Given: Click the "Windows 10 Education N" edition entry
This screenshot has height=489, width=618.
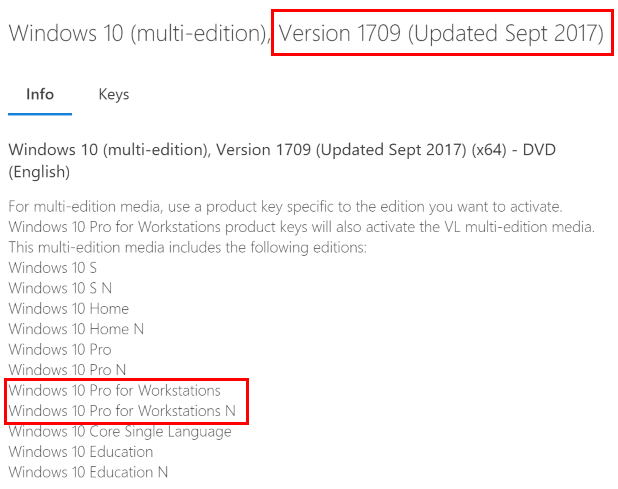Looking at the screenshot, I should pyautogui.click(x=88, y=472).
